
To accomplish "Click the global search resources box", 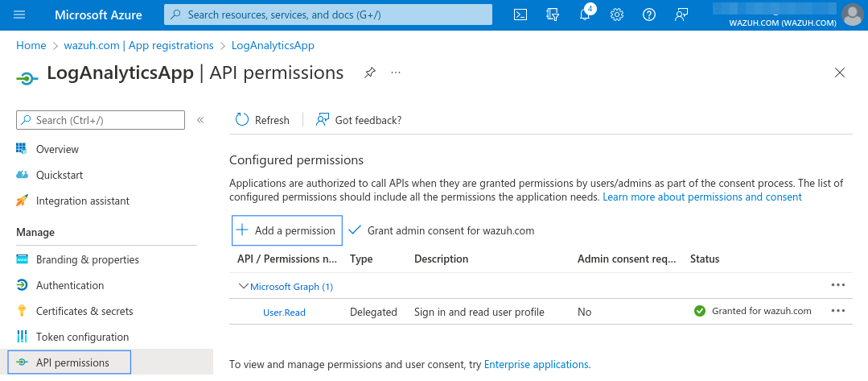I will click(327, 15).
